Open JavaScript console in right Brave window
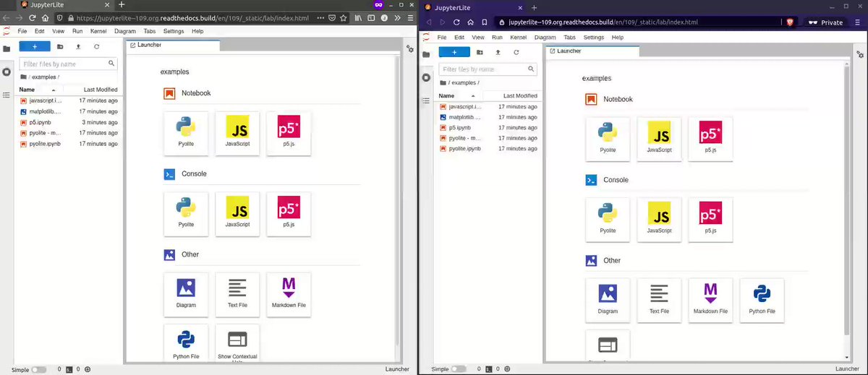Image resolution: width=868 pixels, height=375 pixels. tap(659, 220)
